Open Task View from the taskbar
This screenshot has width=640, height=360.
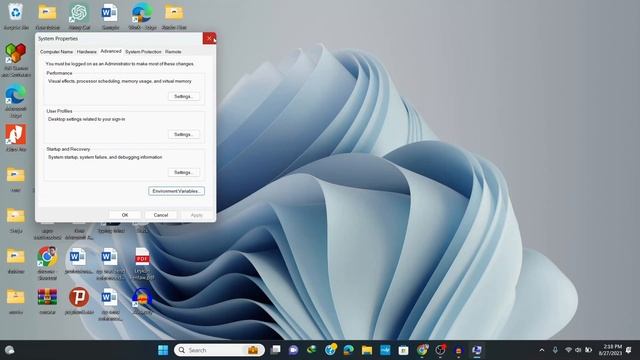click(276, 350)
